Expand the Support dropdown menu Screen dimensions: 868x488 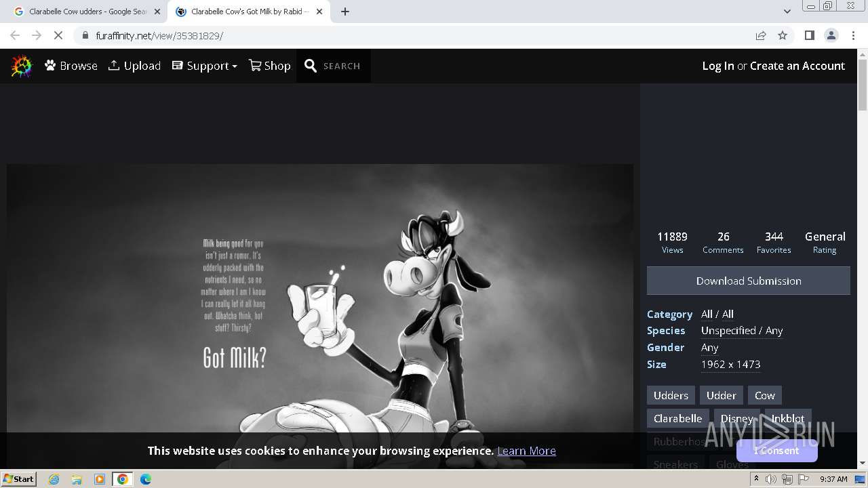(x=204, y=66)
